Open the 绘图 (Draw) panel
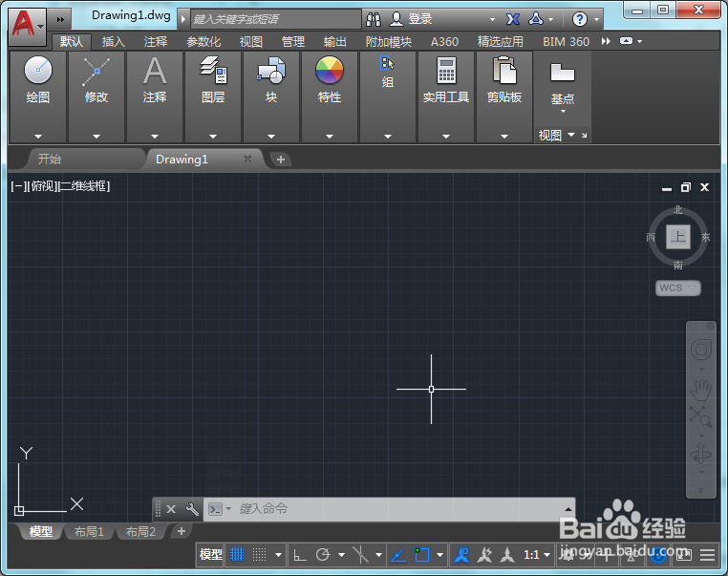728x576 pixels. 38,79
